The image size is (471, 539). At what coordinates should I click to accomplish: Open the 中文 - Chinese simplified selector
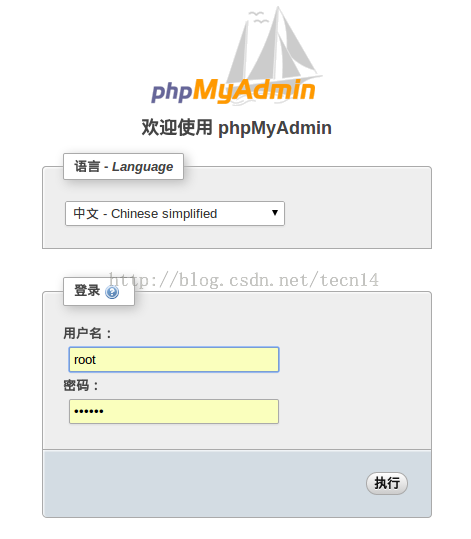[175, 213]
